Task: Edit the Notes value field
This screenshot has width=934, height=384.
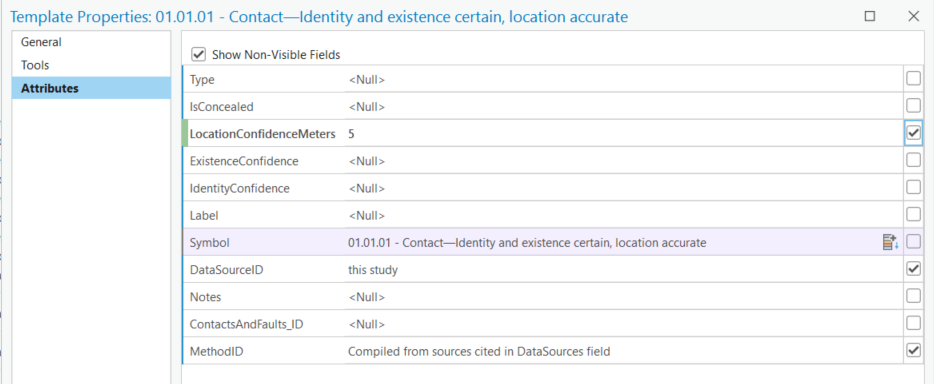Action: point(623,296)
